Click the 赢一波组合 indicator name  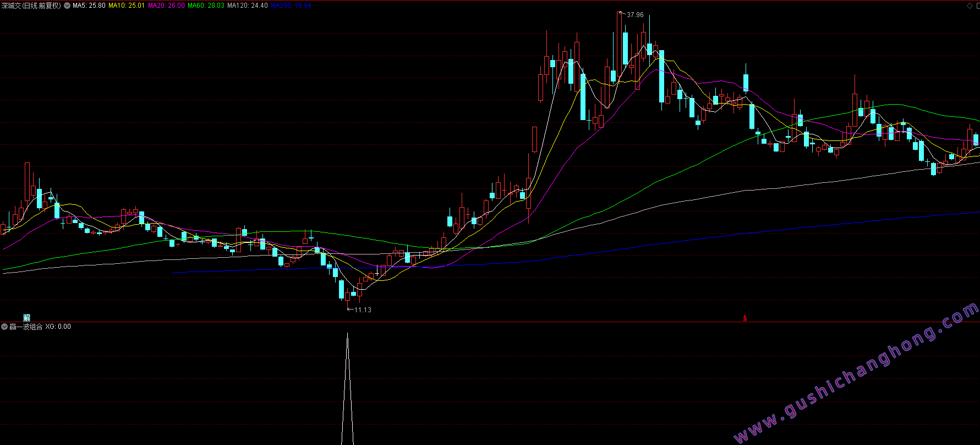26,327
